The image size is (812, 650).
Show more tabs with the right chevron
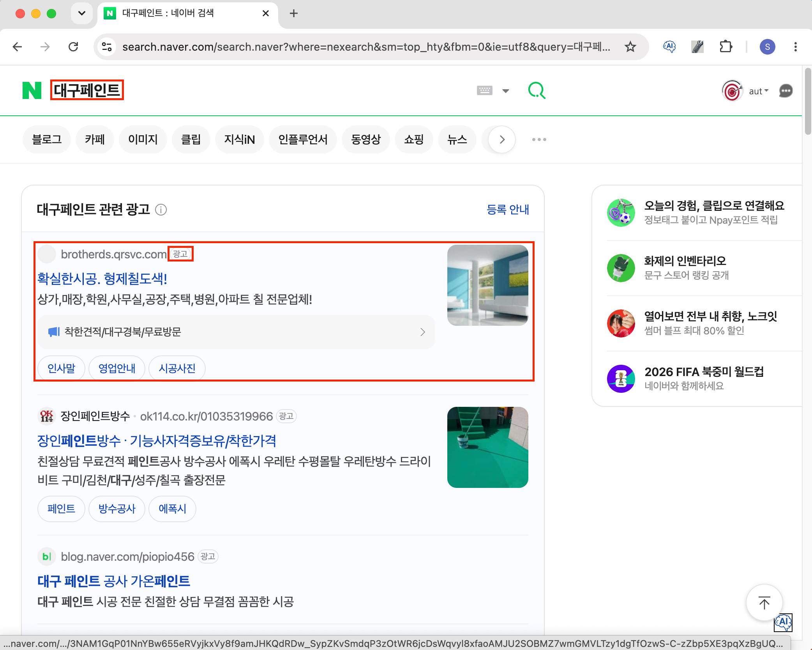click(x=502, y=140)
